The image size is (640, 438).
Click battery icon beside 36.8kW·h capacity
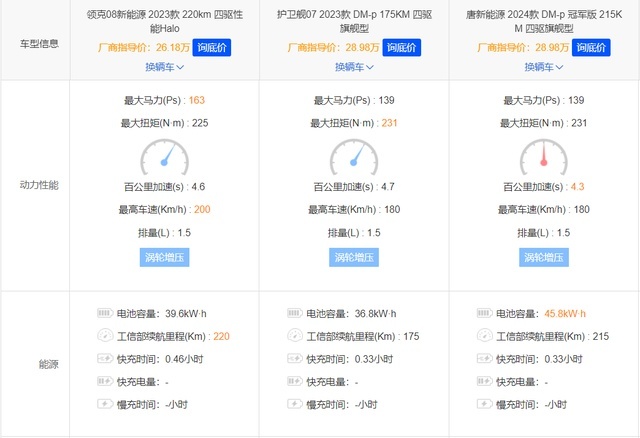coord(295,313)
